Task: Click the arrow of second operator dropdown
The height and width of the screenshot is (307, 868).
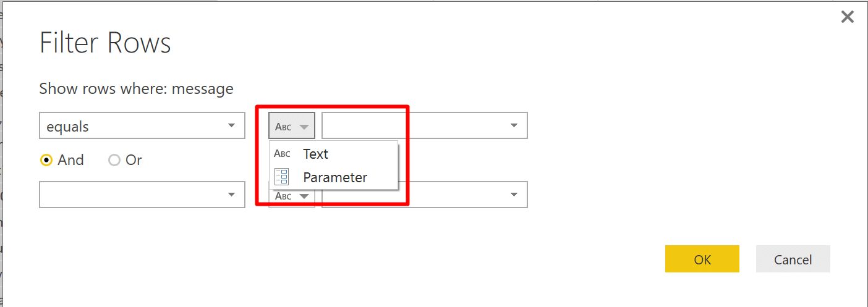Action: click(231, 195)
